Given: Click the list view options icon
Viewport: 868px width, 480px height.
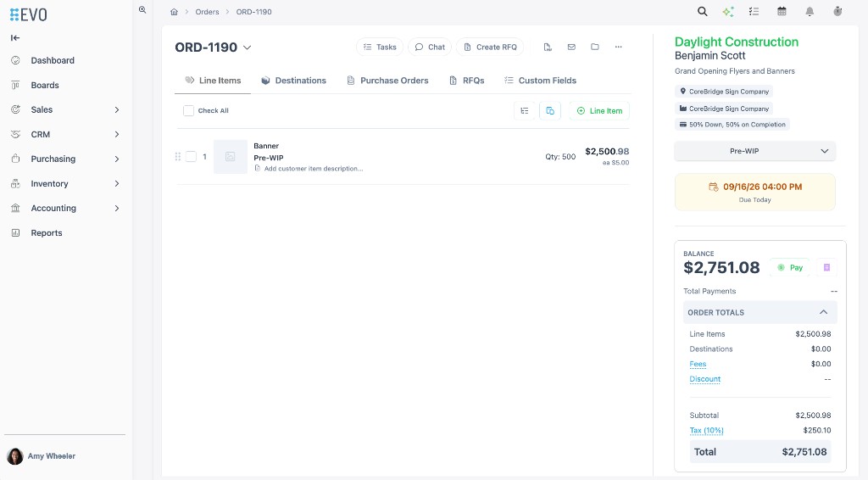Looking at the screenshot, I should coord(524,111).
